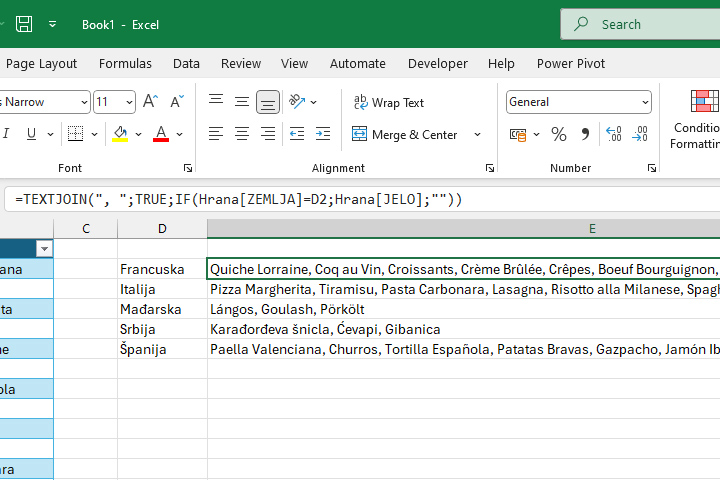Expand the General number format dropdown

point(644,102)
